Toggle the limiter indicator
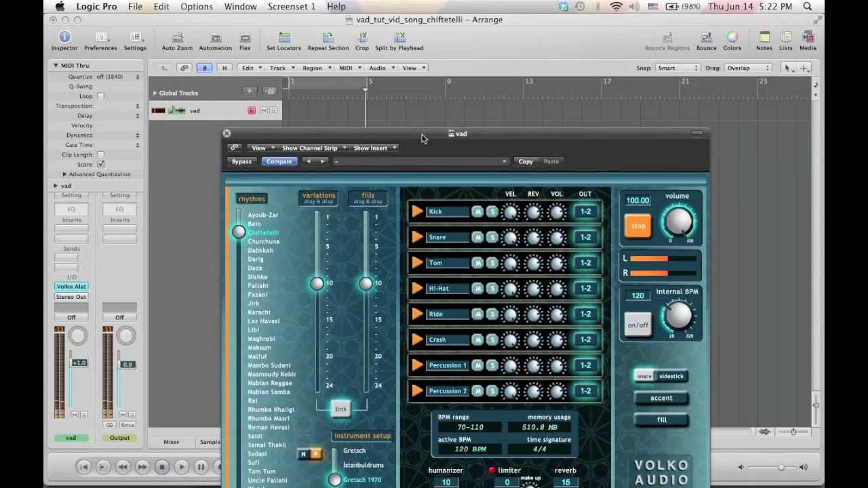Viewport: 868px width, 488px height. (x=492, y=470)
